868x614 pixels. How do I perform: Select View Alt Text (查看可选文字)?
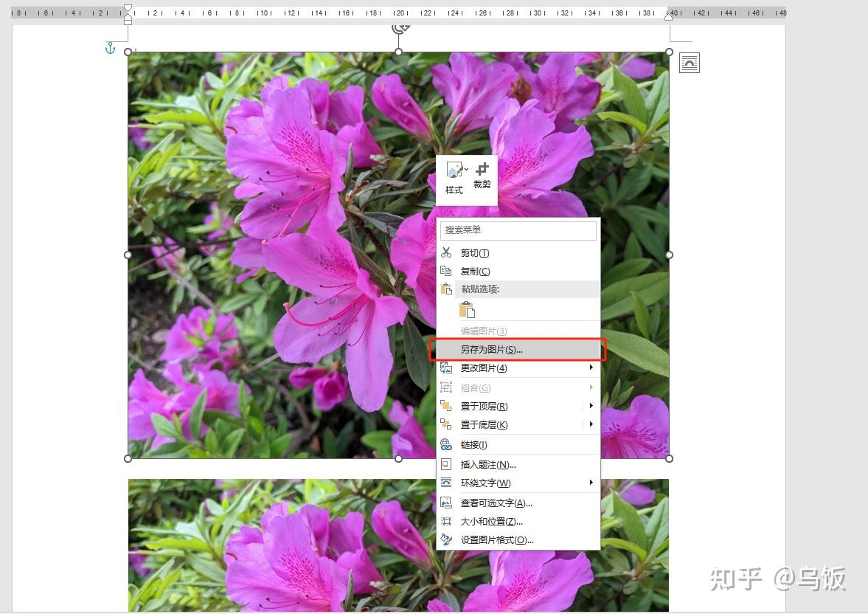(x=518, y=503)
